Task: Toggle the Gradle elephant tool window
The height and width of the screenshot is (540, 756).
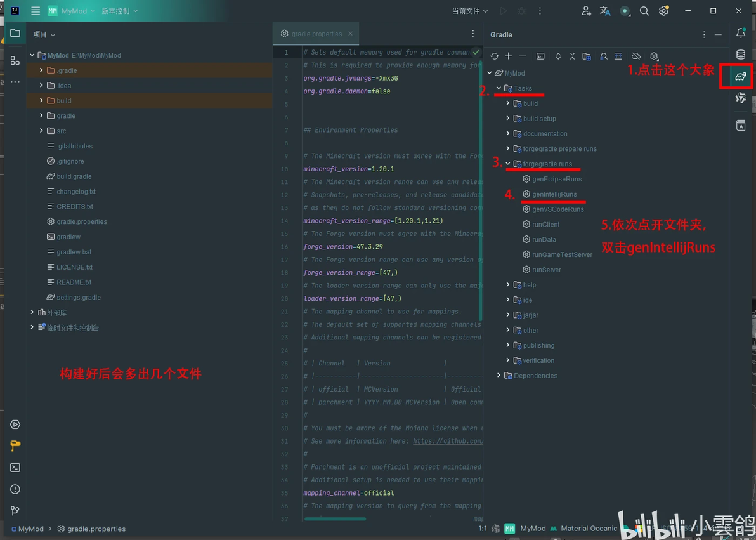Action: tap(741, 76)
